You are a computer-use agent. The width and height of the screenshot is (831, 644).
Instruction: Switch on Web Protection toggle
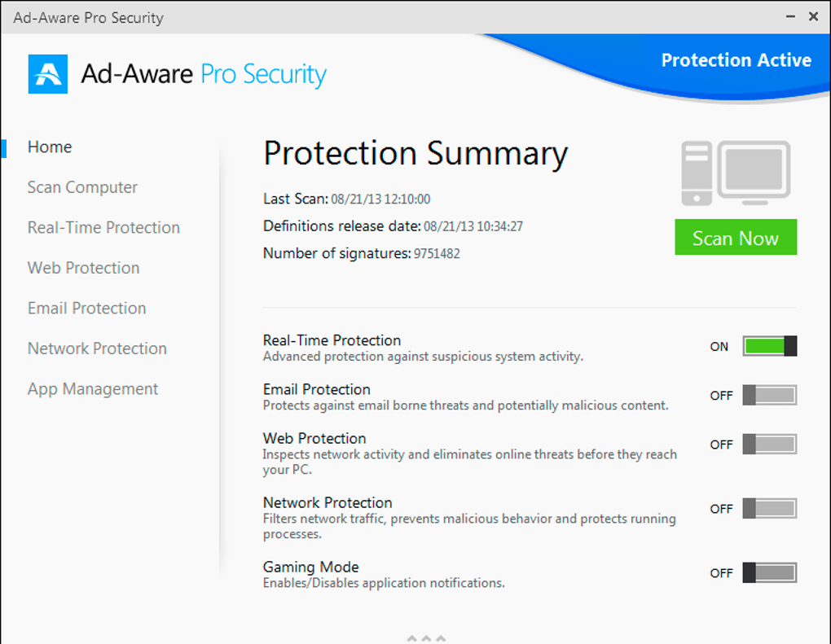coord(769,445)
